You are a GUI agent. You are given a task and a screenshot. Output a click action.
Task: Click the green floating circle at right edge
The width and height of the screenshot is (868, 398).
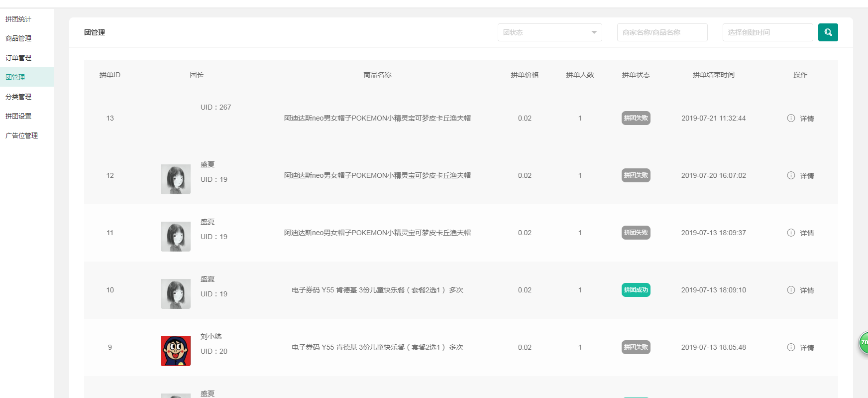click(864, 343)
